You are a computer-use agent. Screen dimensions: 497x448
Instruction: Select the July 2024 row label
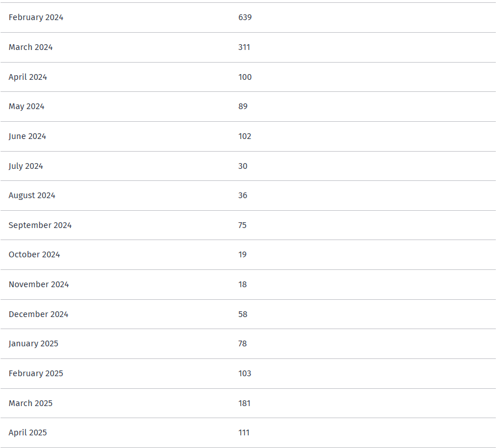[x=26, y=166]
